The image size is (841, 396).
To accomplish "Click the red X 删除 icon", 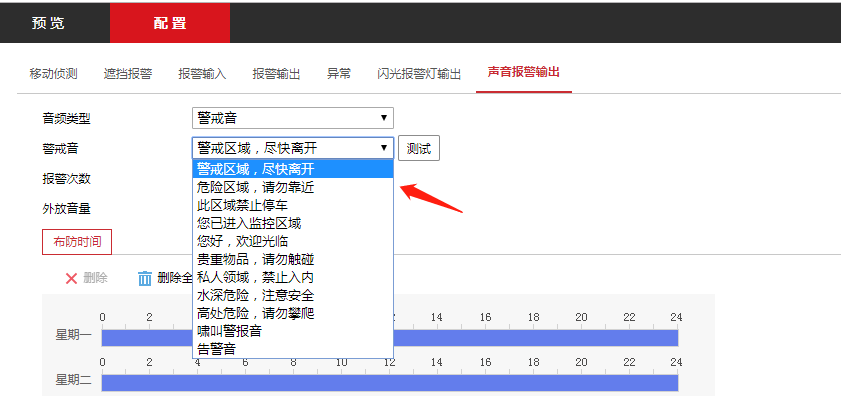I will pos(71,278).
